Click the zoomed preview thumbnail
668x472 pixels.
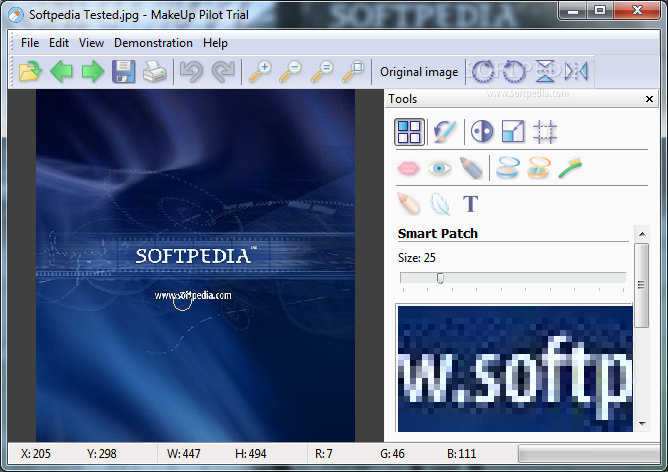point(515,368)
